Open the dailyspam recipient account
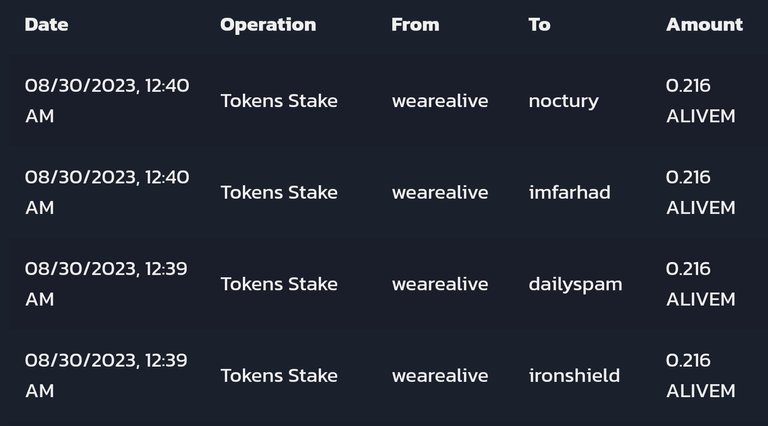768x426 pixels. tap(576, 284)
